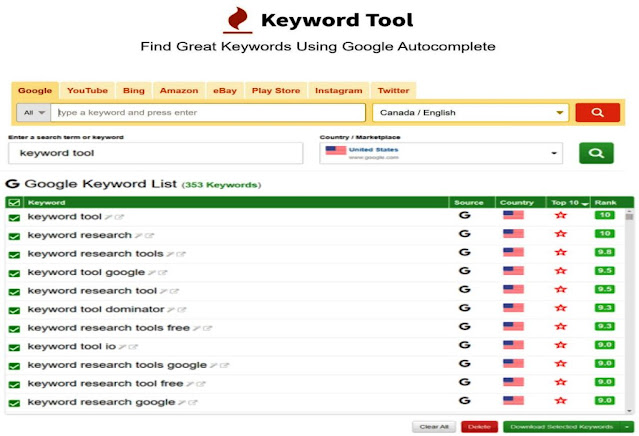Sort by the Top 10 column arrow

[x=585, y=203]
